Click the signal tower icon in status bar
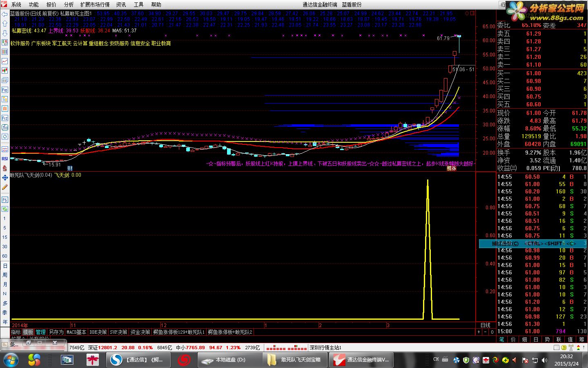Image resolution: width=588 pixels, height=368 pixels. 570,348
